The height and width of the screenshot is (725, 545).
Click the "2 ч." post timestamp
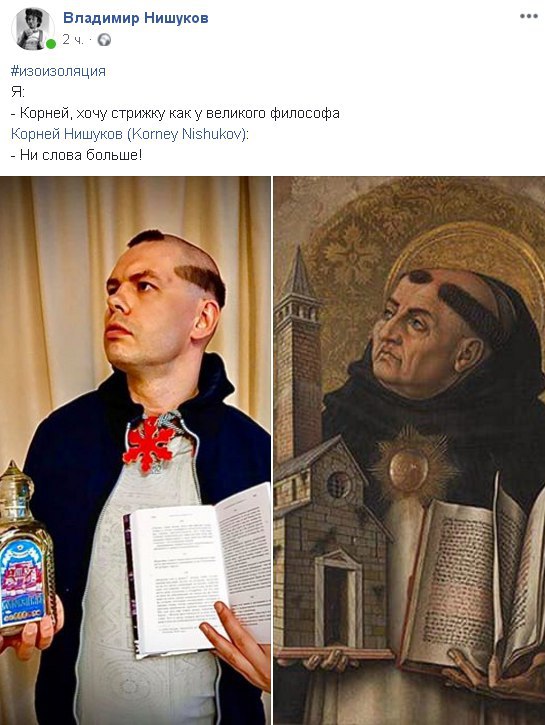(73, 40)
